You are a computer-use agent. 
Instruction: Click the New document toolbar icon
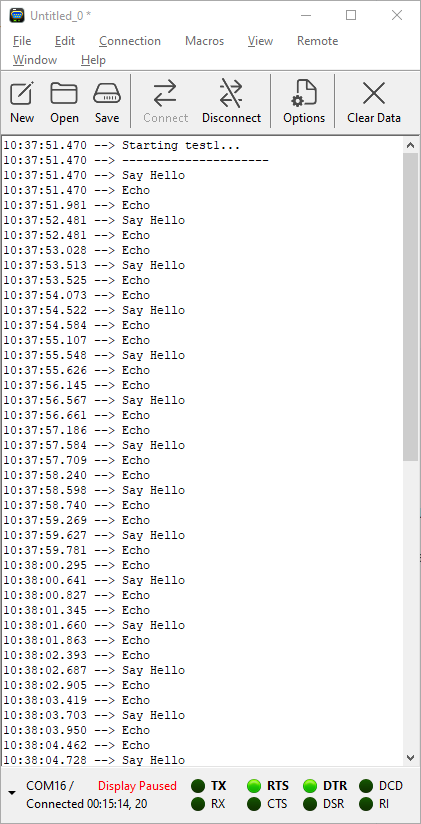click(22, 95)
